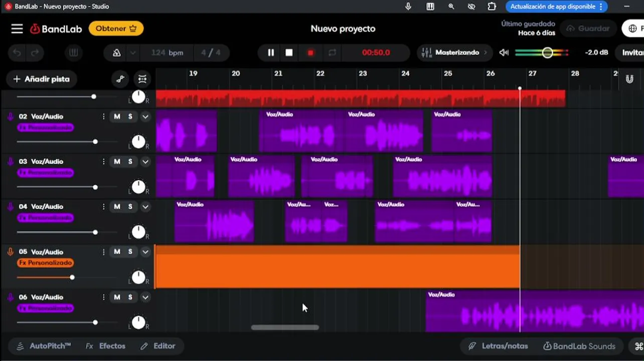Expand track 05 options chevron
The image size is (644, 361).
145,252
